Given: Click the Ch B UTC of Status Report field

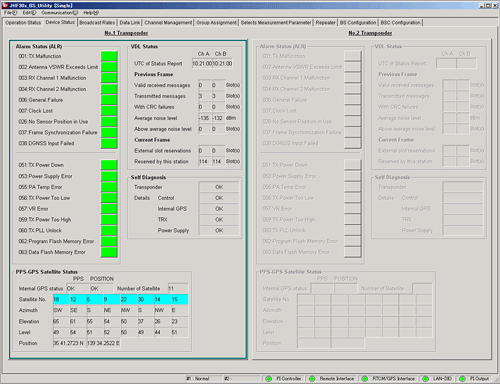Looking at the screenshot, I should point(222,63).
